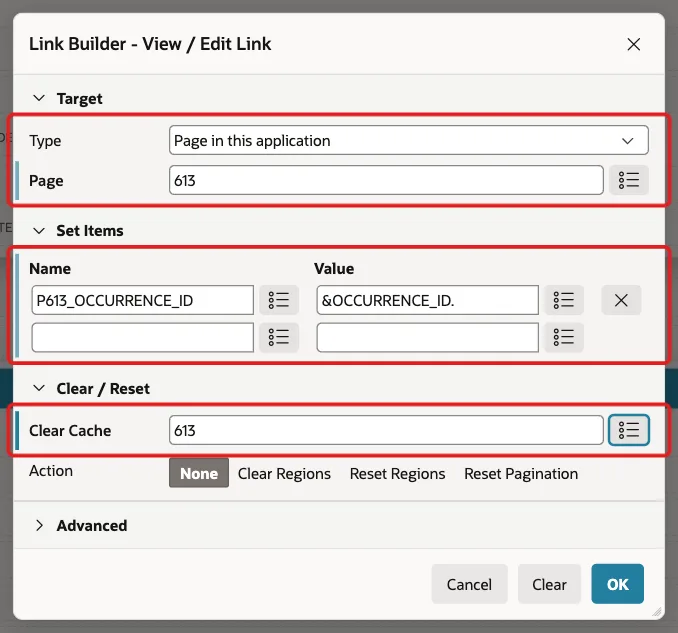Open the Type dropdown
The height and width of the screenshot is (633, 678).
[x=409, y=140]
